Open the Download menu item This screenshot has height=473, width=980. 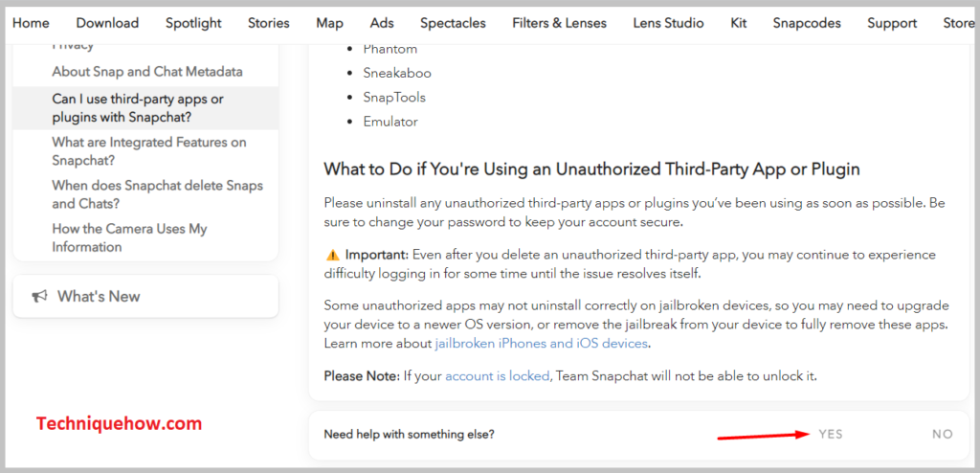[x=107, y=23]
